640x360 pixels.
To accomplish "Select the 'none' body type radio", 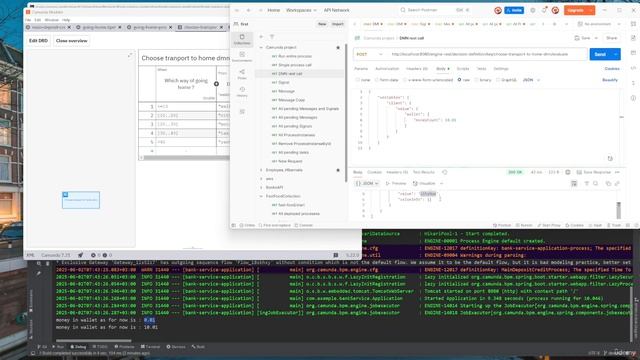I will 358,80.
